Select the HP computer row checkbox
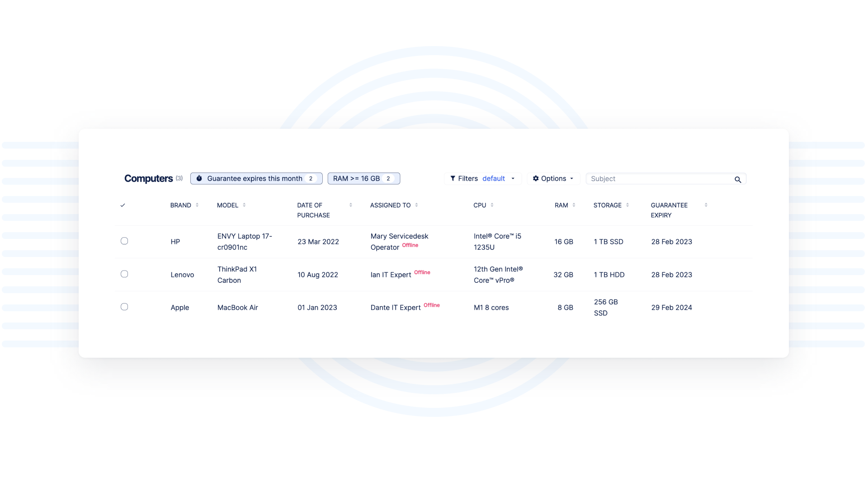This screenshot has width=868, height=486. click(x=124, y=241)
